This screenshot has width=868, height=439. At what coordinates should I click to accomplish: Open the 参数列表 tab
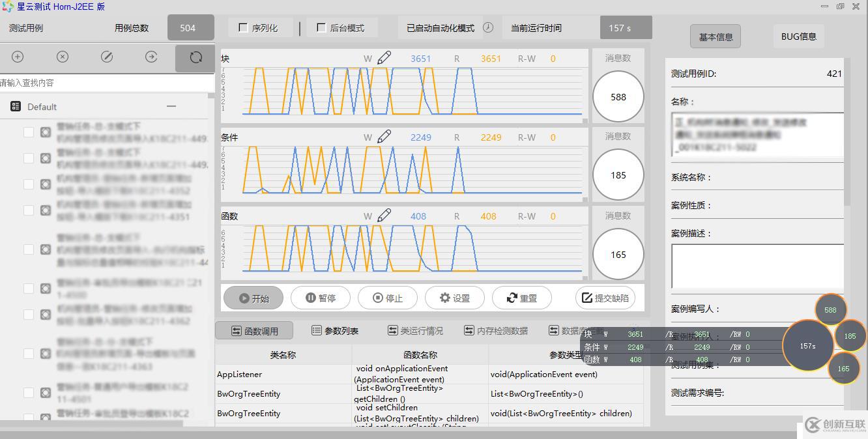click(x=335, y=331)
